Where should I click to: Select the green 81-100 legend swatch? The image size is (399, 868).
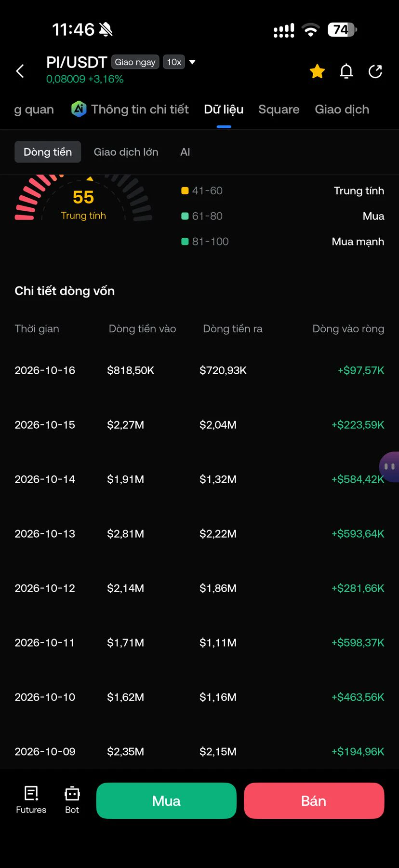185,242
